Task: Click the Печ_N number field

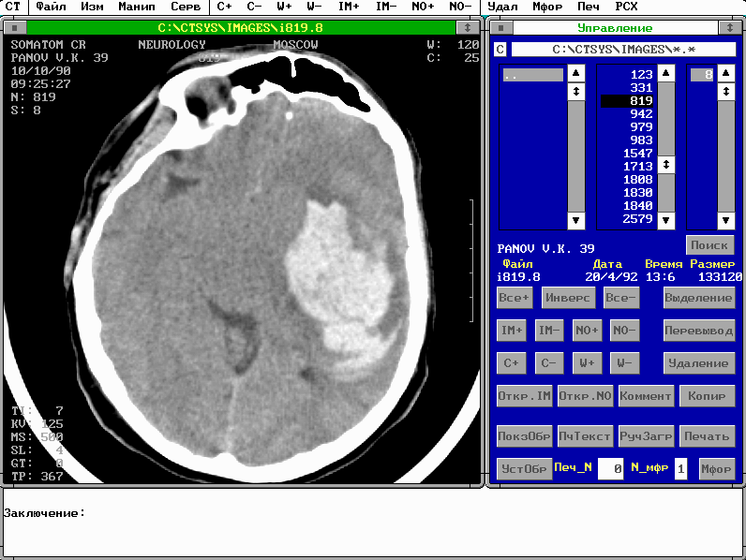Action: click(x=610, y=468)
